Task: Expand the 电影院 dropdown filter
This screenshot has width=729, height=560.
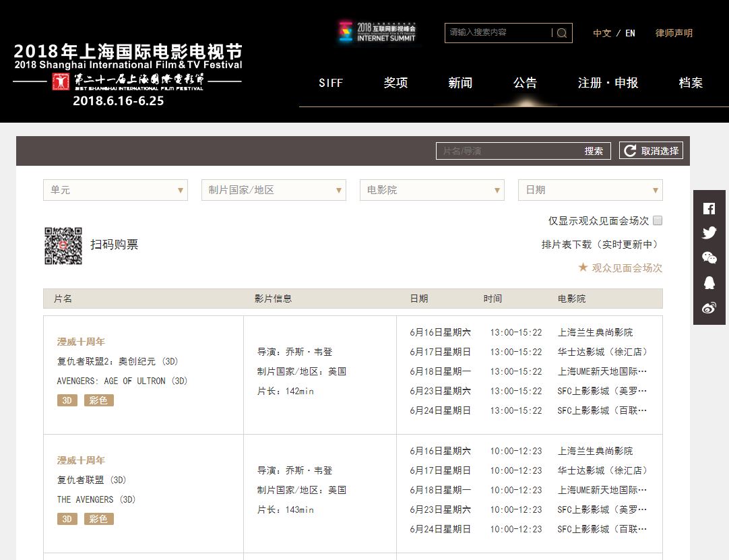Action: (432, 190)
